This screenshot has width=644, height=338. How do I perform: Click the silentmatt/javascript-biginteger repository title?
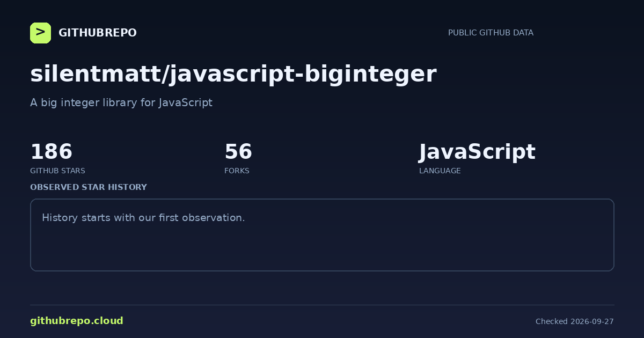click(x=233, y=74)
